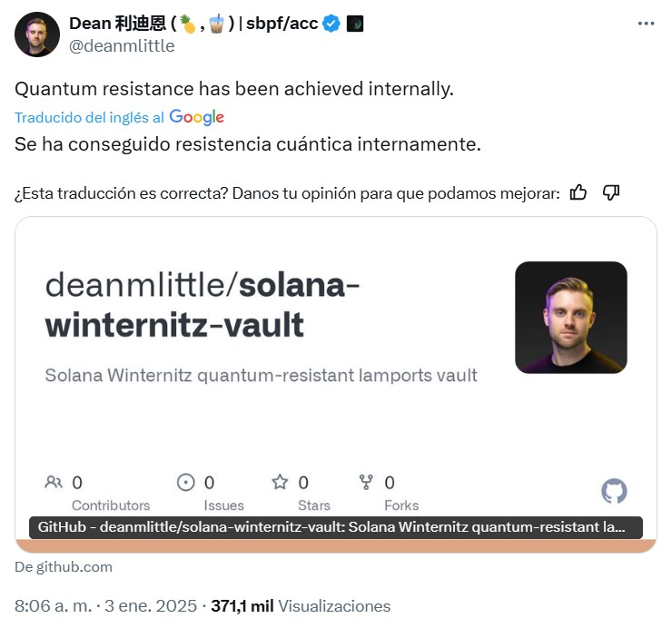The height and width of the screenshot is (628, 672).
Task: Click Dean's profile avatar photo
Action: click(x=37, y=34)
